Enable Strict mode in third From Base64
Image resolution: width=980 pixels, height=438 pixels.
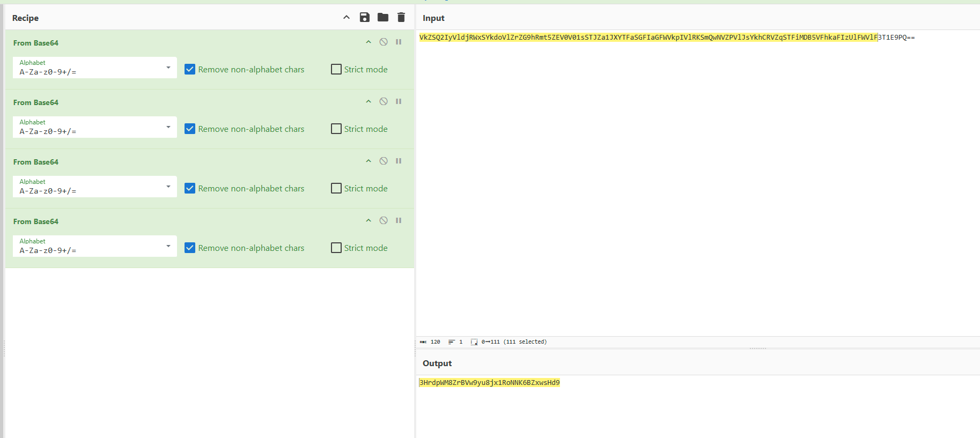tap(336, 188)
